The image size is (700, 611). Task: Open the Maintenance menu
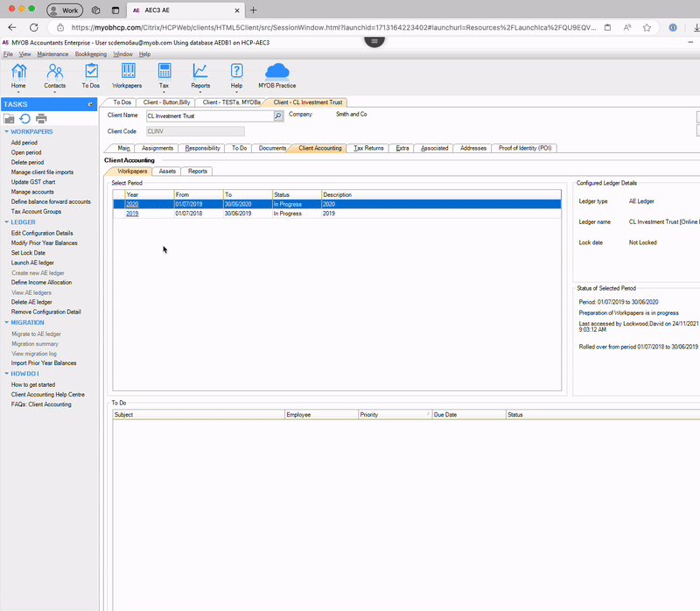52,54
